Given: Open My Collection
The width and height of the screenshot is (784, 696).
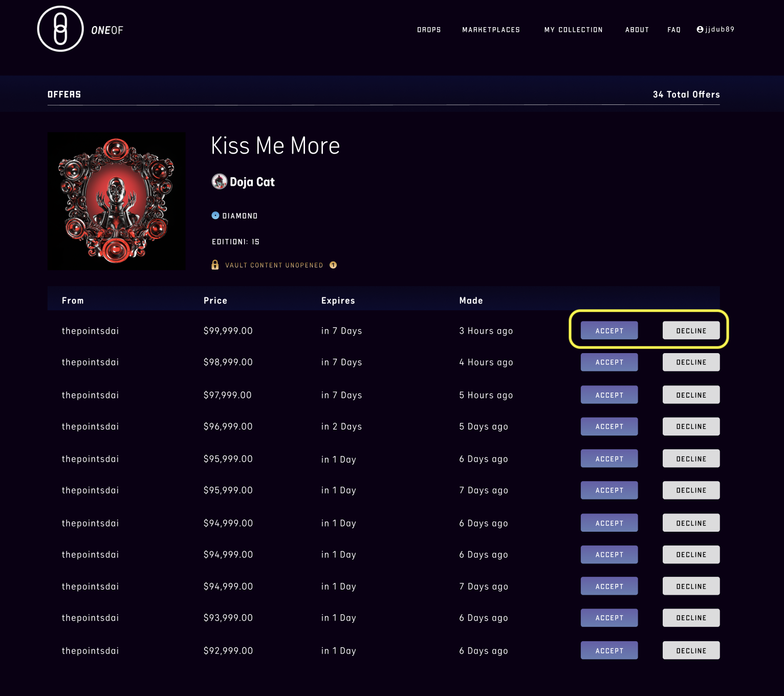Looking at the screenshot, I should coord(574,30).
